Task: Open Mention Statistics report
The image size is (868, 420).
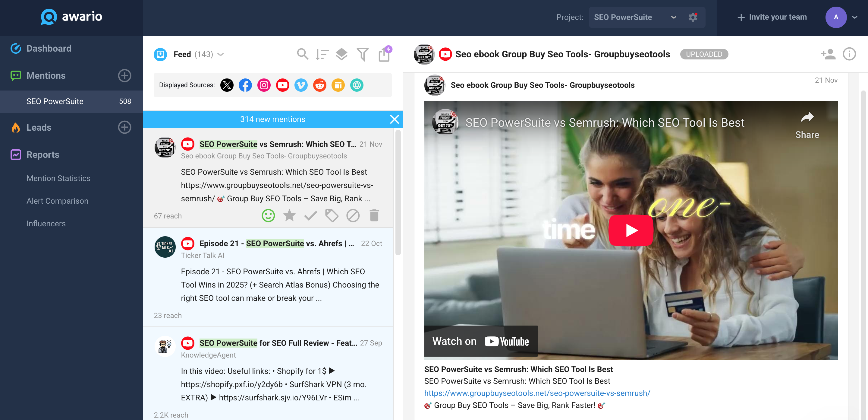Action: pyautogui.click(x=58, y=178)
